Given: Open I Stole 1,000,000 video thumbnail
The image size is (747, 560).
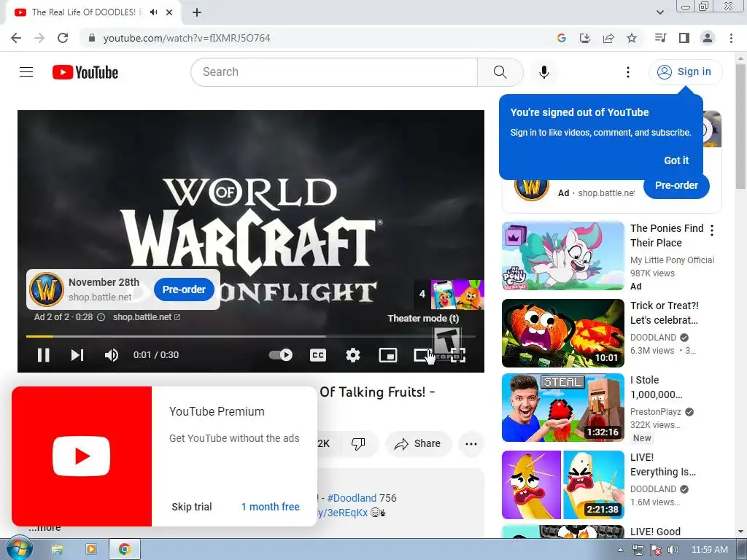Looking at the screenshot, I should click(562, 408).
